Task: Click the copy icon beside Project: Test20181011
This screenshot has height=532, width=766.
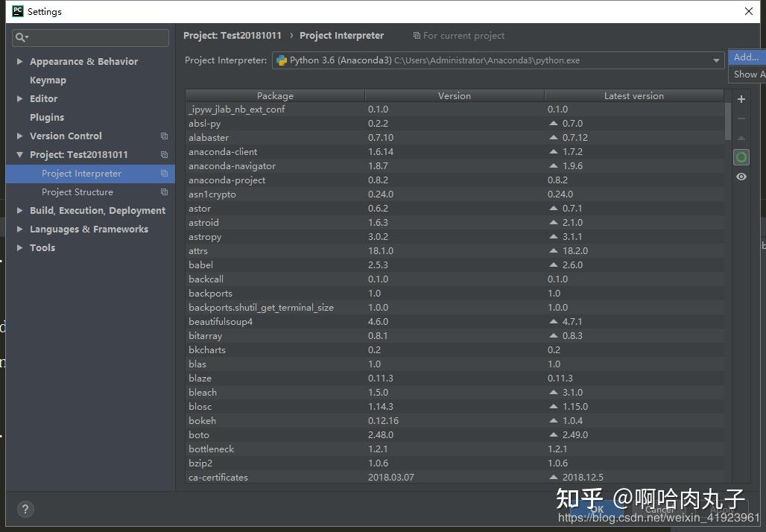Action: coord(164,154)
